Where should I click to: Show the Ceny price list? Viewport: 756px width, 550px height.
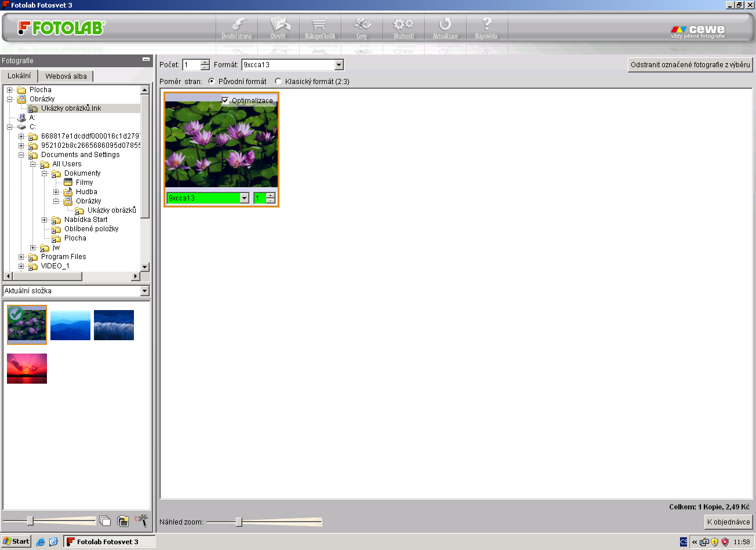click(362, 28)
